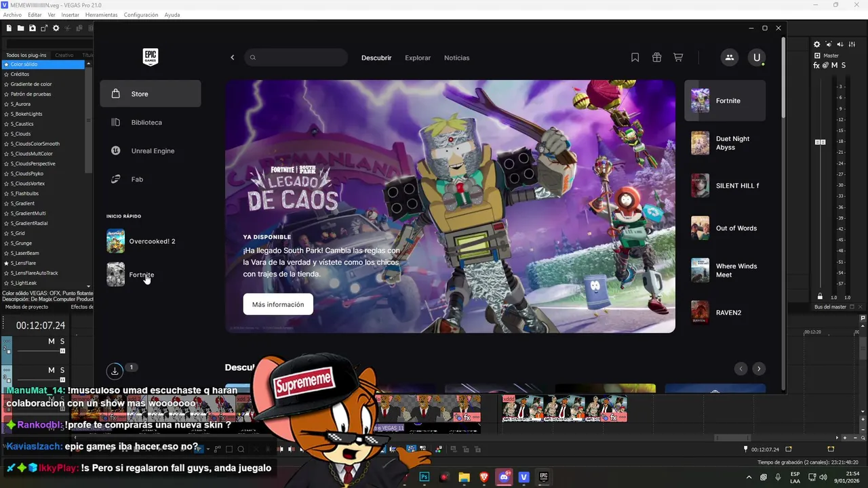
Task: Switch to the Creativo plug-ins tab
Action: coord(64,55)
